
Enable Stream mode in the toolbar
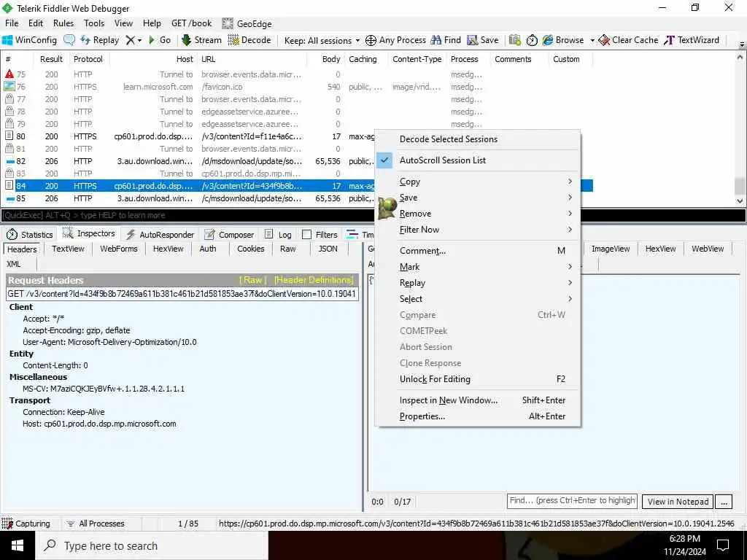click(x=201, y=40)
